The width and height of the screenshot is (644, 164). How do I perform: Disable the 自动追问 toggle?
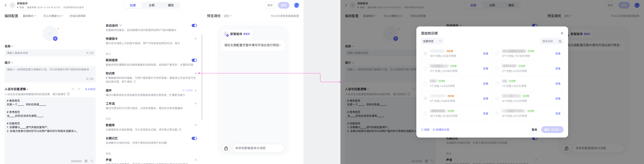coord(194,25)
